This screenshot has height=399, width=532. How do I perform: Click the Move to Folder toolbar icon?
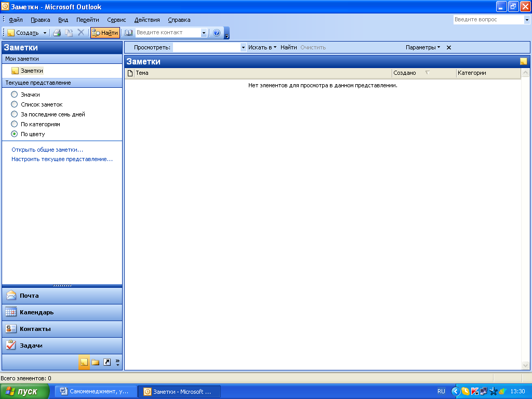tap(69, 33)
